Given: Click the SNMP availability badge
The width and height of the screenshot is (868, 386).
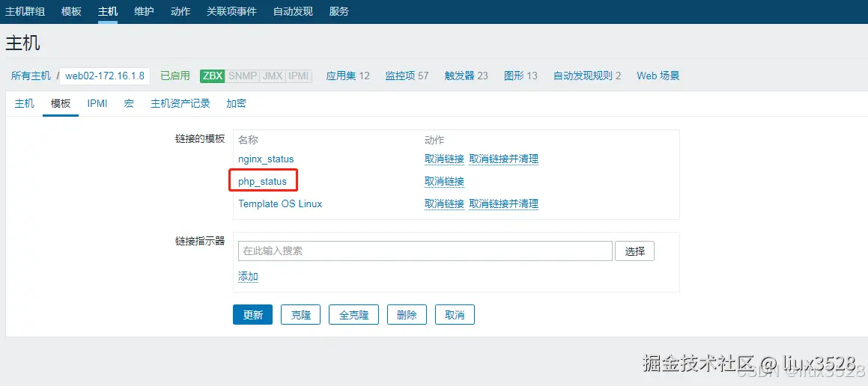Looking at the screenshot, I should coord(243,76).
